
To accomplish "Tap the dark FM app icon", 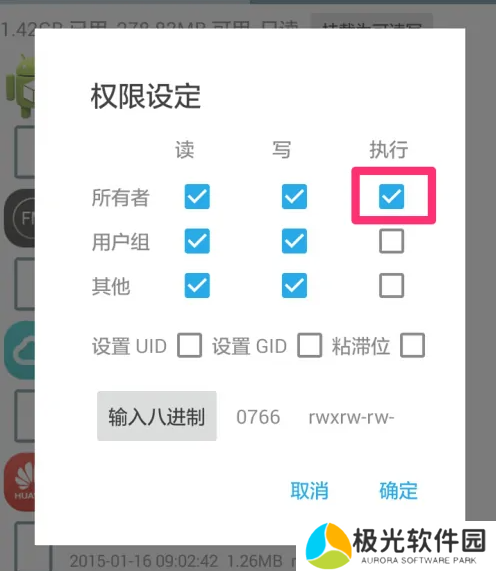I will pos(20,218).
